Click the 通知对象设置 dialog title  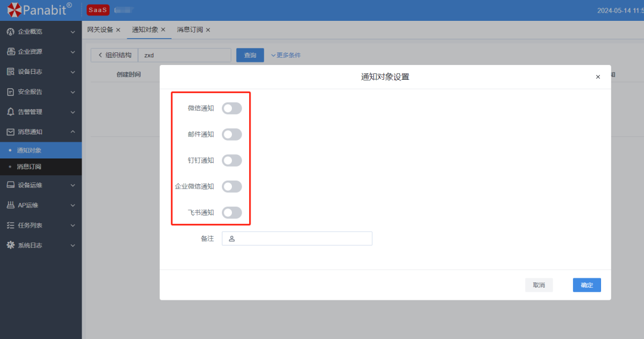pos(385,77)
